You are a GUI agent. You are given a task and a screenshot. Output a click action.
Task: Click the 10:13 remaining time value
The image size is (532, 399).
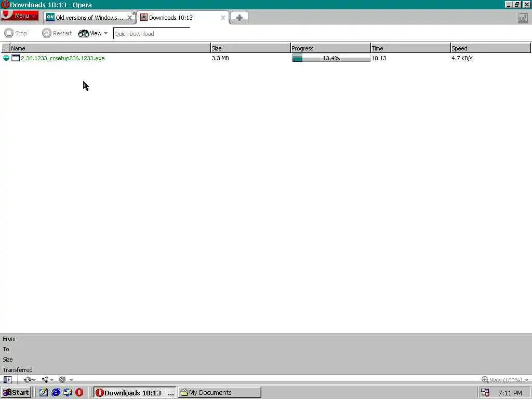(379, 58)
